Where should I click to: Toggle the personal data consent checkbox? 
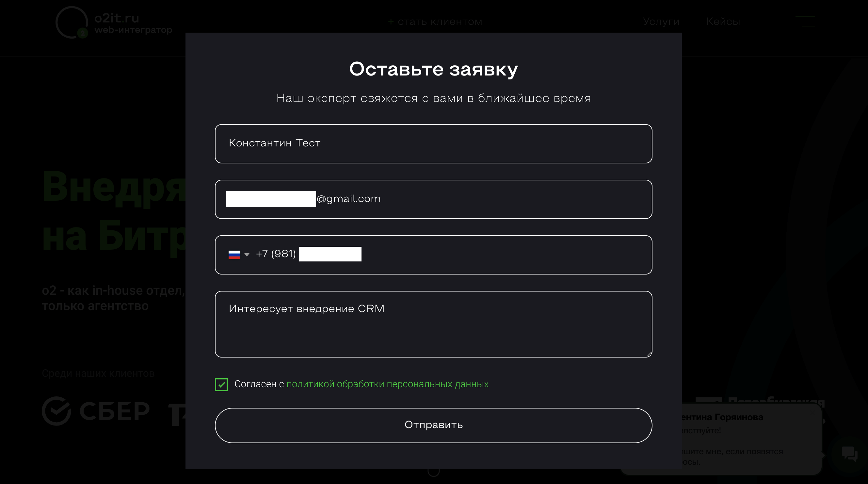tap(221, 384)
